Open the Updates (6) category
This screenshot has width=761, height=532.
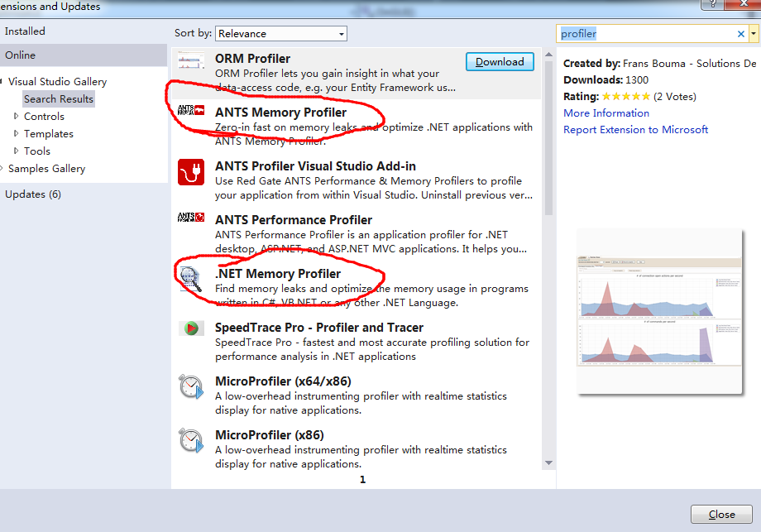(x=33, y=194)
